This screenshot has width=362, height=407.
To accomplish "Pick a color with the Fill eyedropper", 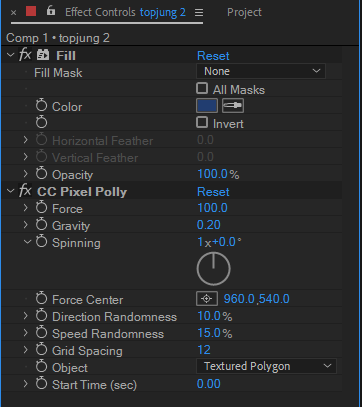I will (x=233, y=106).
